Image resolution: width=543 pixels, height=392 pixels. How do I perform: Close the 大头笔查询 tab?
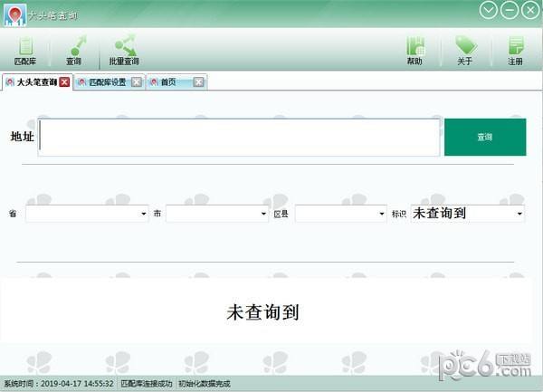tap(64, 82)
